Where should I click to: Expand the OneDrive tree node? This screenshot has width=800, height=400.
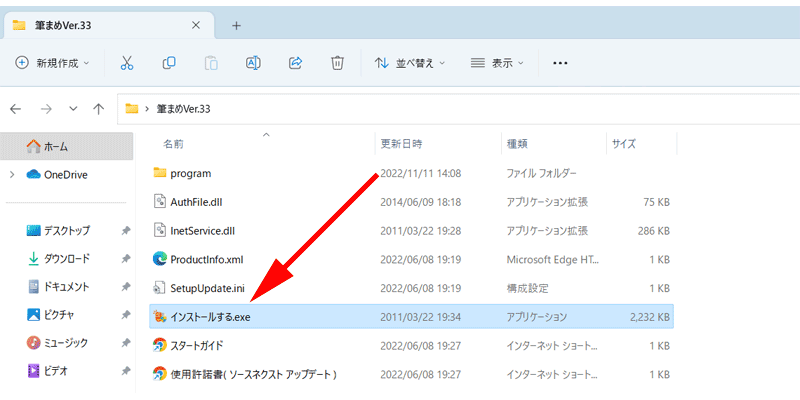(x=12, y=175)
